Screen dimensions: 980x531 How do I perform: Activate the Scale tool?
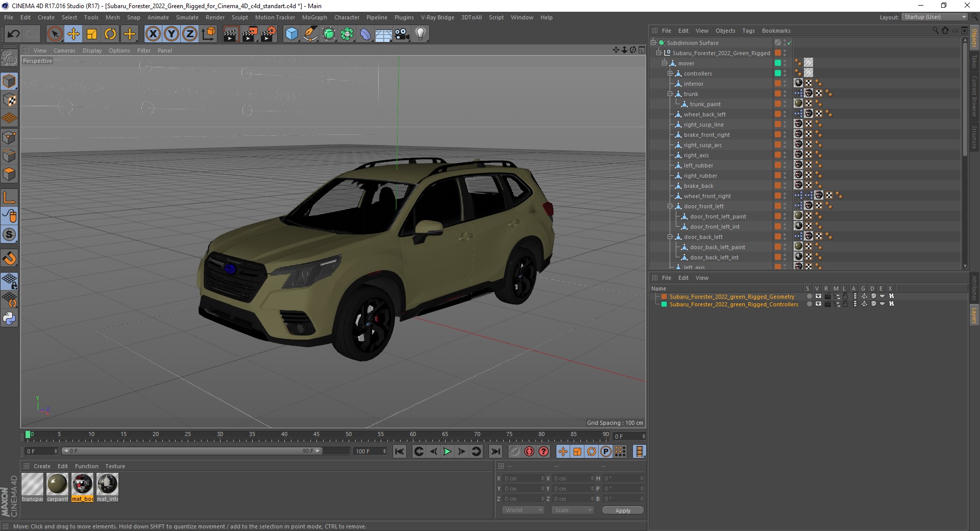click(92, 34)
